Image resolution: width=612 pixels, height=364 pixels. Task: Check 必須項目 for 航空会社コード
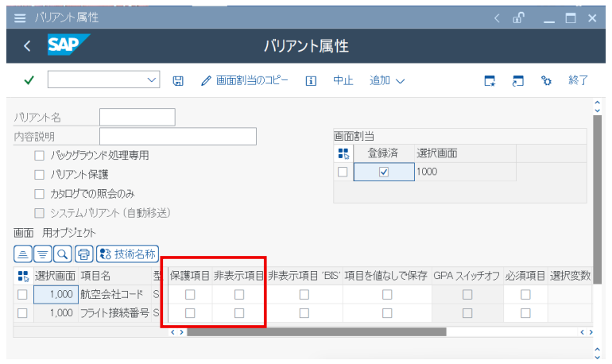525,295
